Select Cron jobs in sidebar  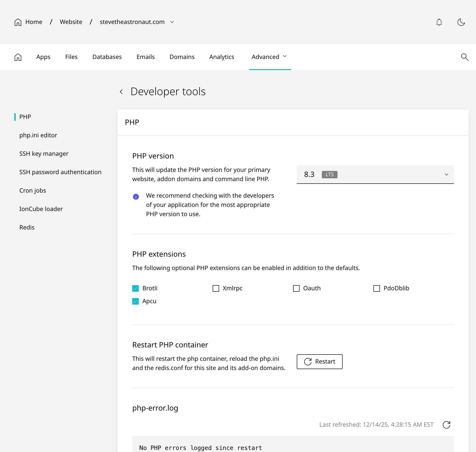click(x=32, y=191)
